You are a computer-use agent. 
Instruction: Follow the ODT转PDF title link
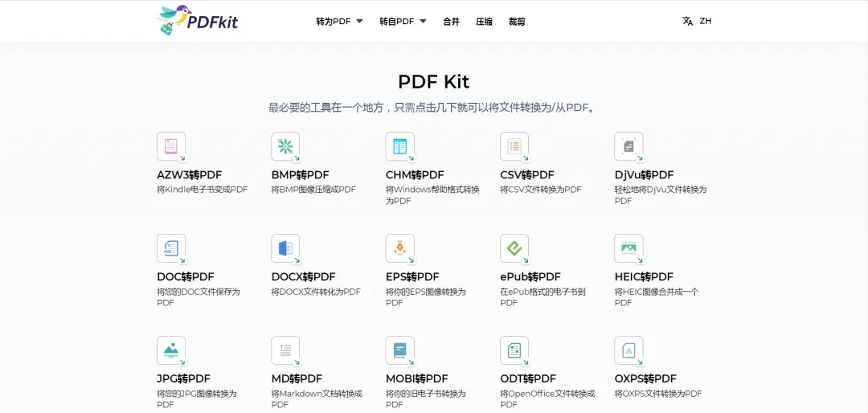pyautogui.click(x=528, y=379)
